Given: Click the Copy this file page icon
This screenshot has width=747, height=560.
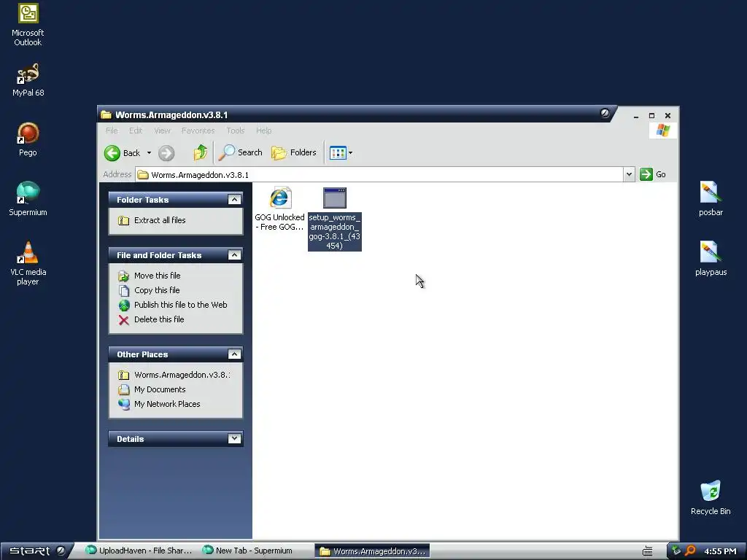Looking at the screenshot, I should pyautogui.click(x=124, y=290).
